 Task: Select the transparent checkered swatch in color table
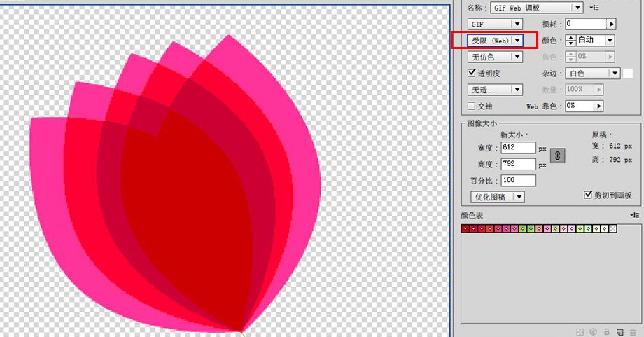tap(612, 228)
